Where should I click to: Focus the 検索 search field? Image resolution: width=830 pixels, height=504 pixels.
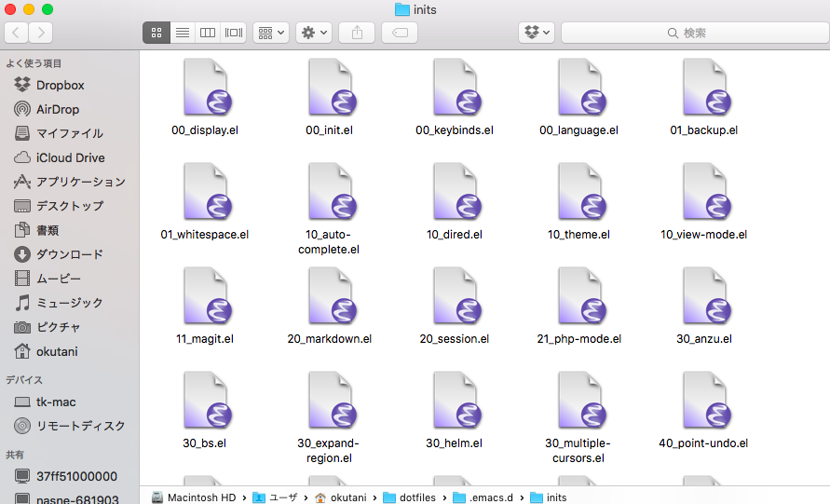coord(695,33)
